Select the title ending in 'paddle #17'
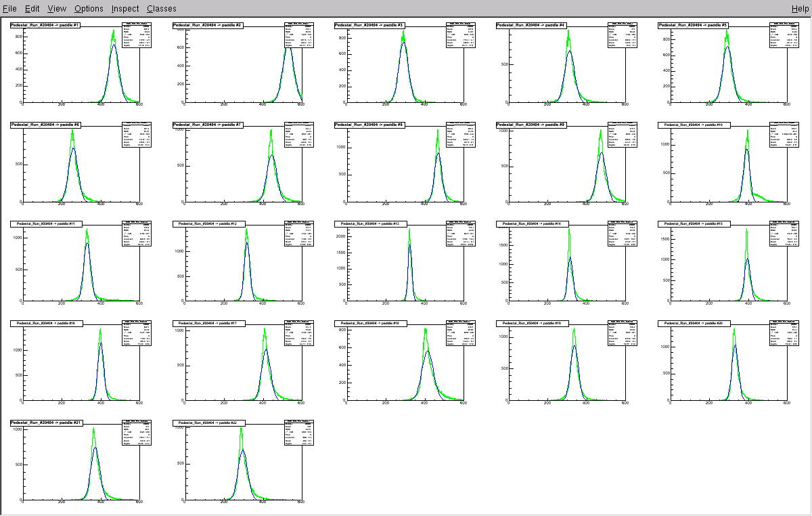The height and width of the screenshot is (516, 812). 208,324
